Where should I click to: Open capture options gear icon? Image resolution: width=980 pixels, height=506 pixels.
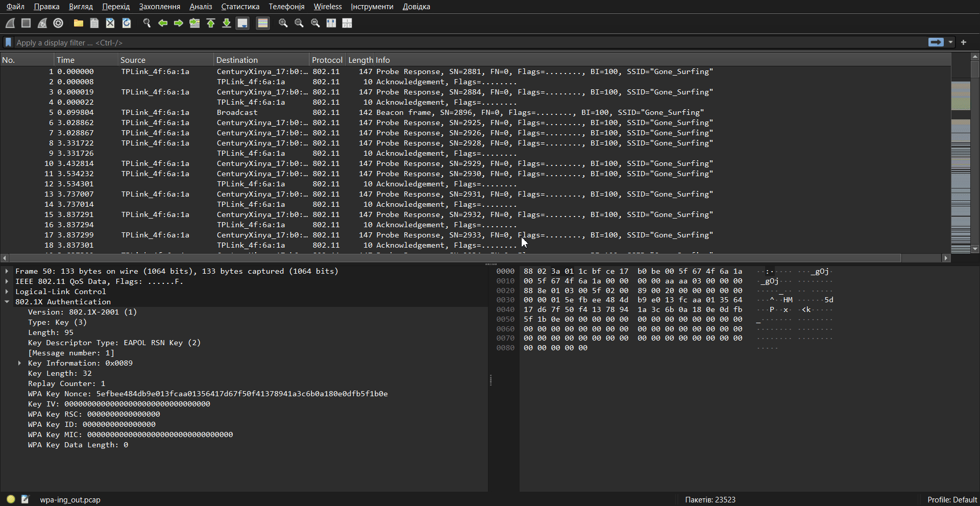pyautogui.click(x=58, y=23)
